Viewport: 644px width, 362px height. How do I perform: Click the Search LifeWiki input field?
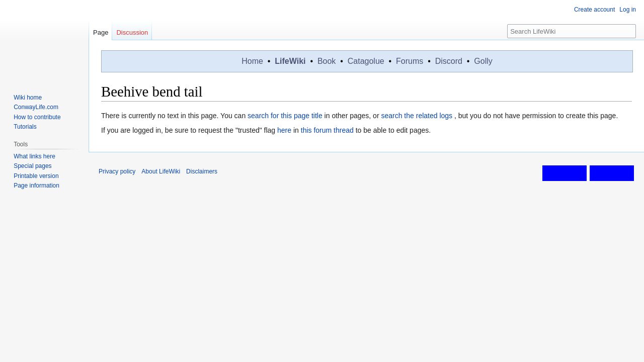click(x=571, y=31)
